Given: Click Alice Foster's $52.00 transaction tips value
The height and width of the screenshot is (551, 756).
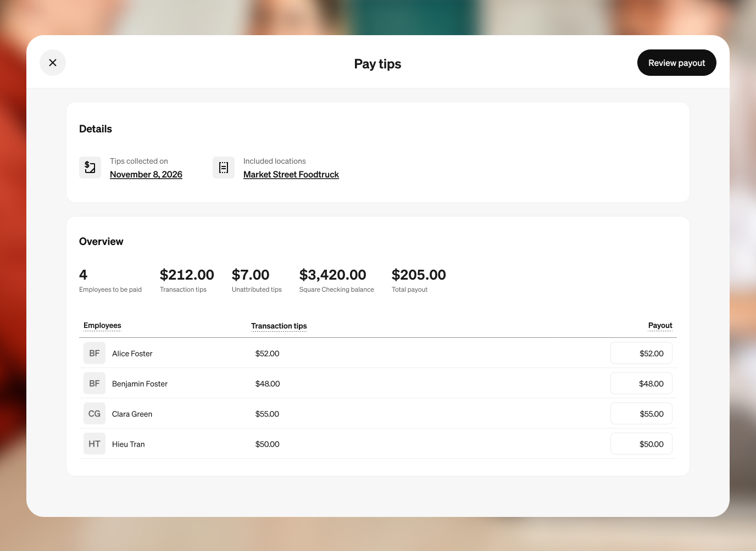Looking at the screenshot, I should (268, 354).
